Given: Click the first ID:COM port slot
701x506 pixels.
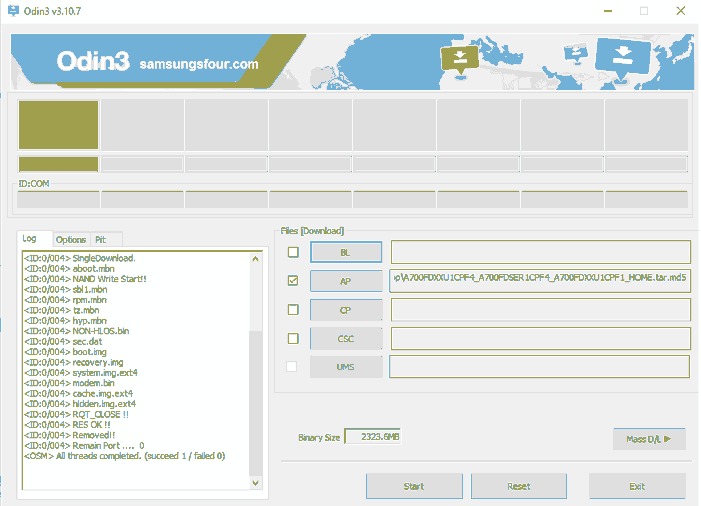Looking at the screenshot, I should click(x=58, y=199).
